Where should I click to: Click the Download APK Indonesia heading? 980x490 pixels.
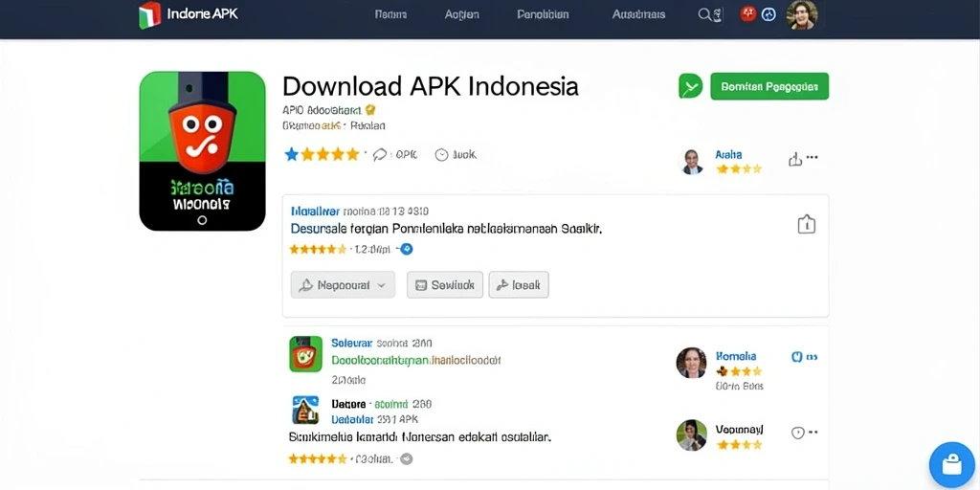coord(431,86)
